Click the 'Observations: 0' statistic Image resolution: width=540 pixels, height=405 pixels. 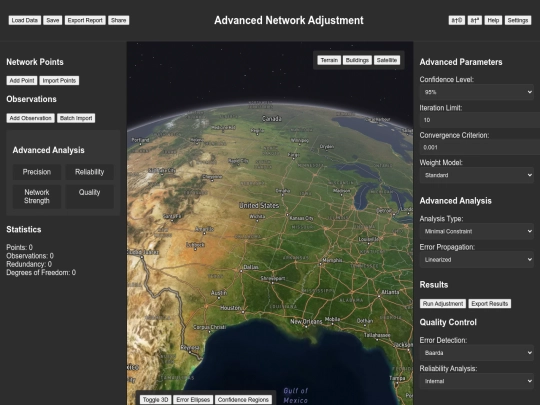[30, 256]
